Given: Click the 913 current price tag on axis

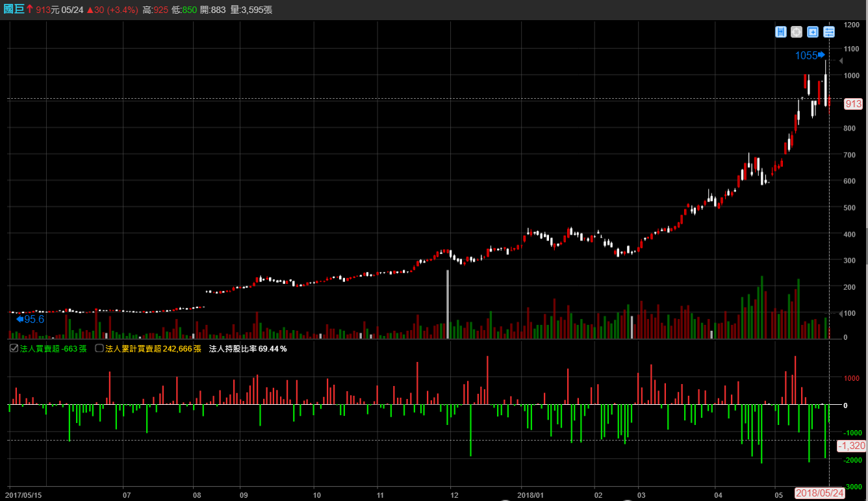Looking at the screenshot, I should (853, 104).
